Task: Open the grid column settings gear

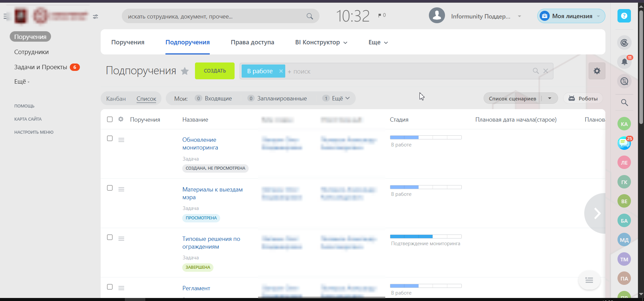Action: (x=121, y=119)
